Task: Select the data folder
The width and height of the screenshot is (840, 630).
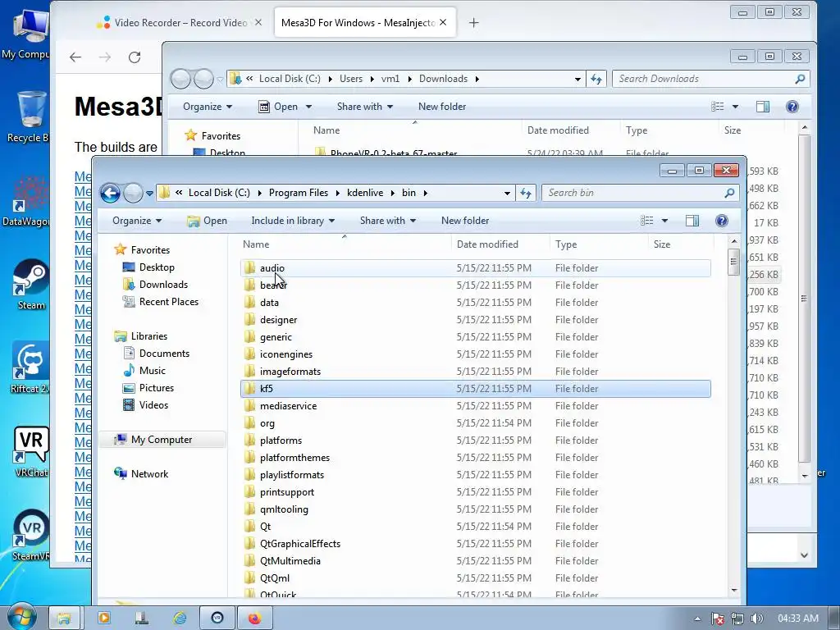Action: click(x=476, y=303)
